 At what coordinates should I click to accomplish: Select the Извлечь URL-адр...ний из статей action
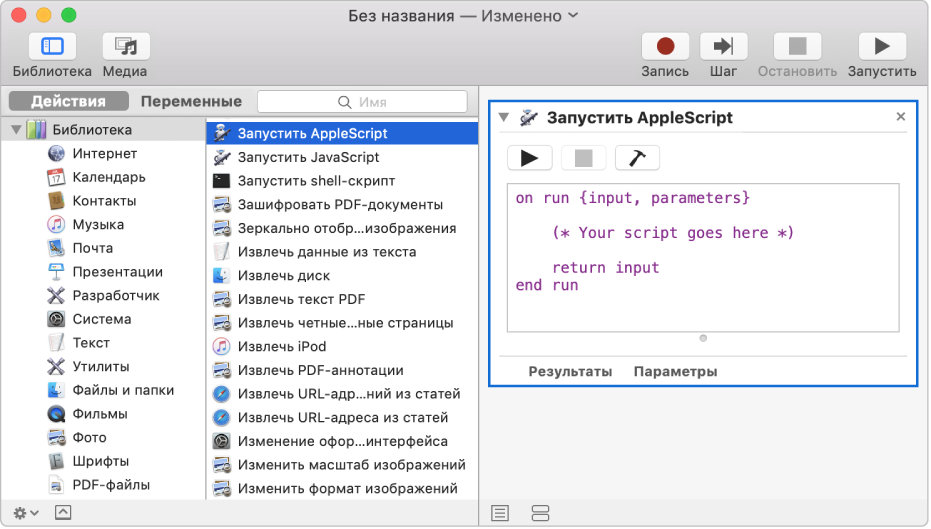[342, 394]
